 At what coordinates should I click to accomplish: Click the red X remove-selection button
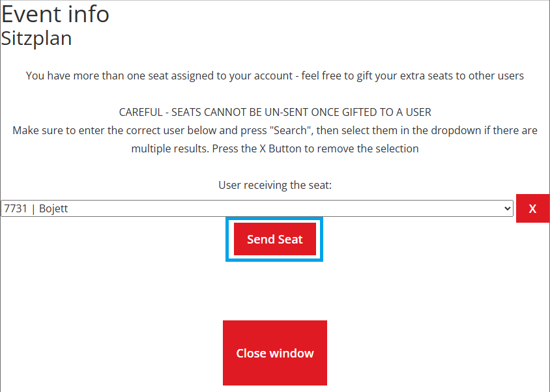point(532,208)
